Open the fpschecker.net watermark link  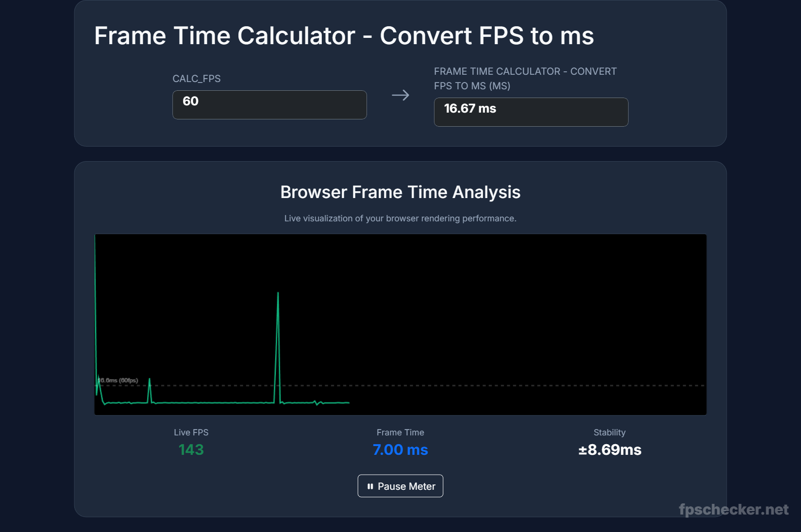[x=733, y=510]
